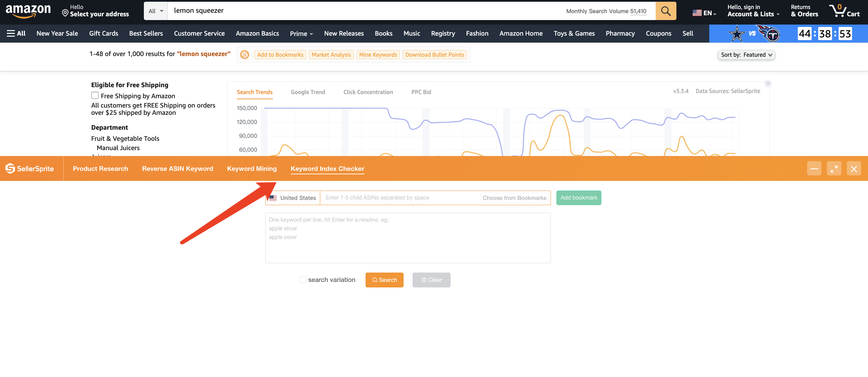The image size is (868, 377).
Task: Open the New Year Sale link
Action: [x=57, y=34]
